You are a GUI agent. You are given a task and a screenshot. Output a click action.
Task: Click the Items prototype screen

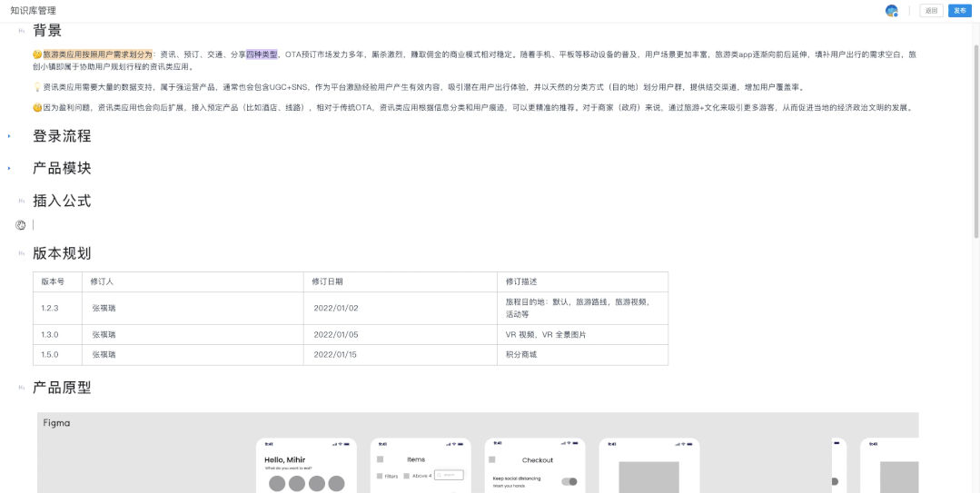click(x=421, y=466)
